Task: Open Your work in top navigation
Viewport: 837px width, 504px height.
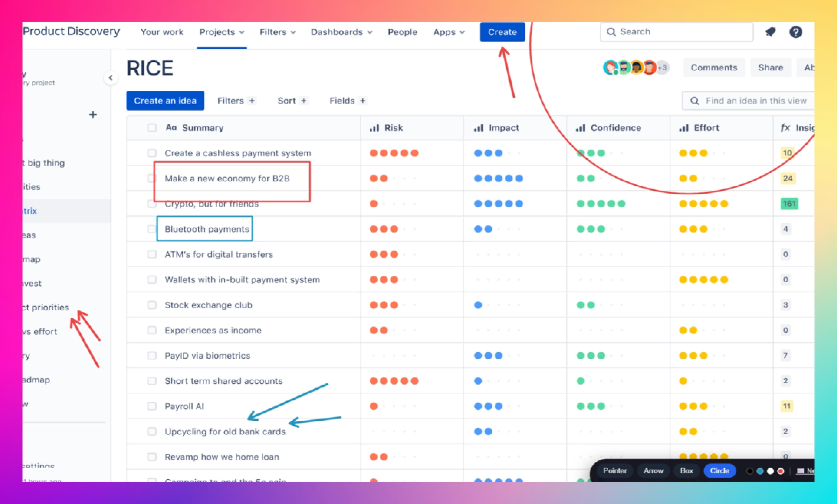Action: [162, 32]
